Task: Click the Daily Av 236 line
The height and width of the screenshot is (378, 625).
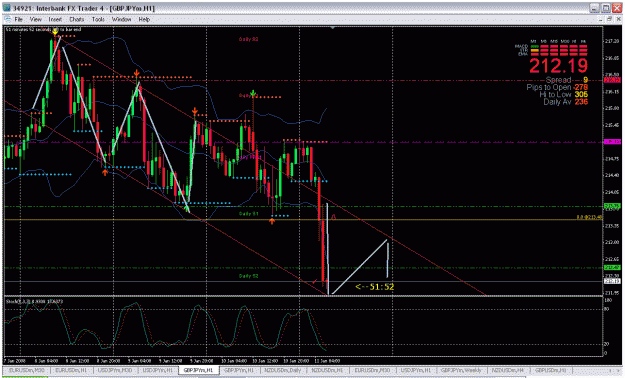Action: (x=566, y=102)
